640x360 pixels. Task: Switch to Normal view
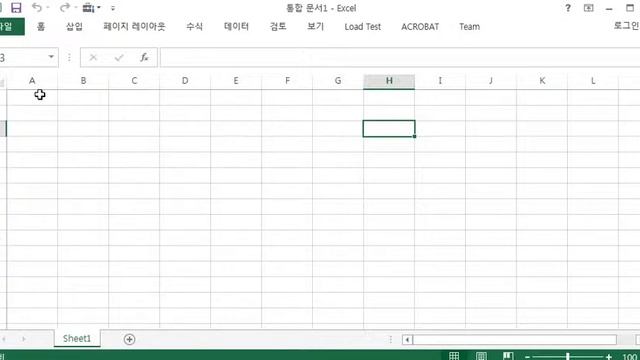click(454, 356)
